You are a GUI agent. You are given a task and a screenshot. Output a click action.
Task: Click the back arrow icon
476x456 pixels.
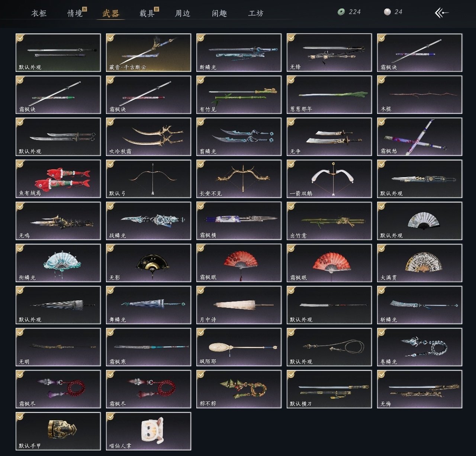coord(441,13)
